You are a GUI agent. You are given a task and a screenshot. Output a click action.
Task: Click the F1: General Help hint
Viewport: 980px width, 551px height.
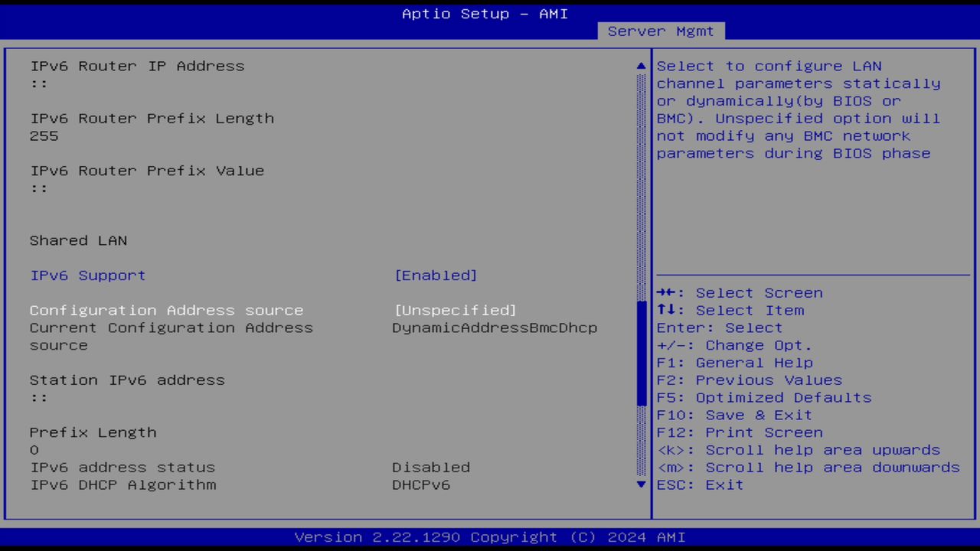click(735, 363)
